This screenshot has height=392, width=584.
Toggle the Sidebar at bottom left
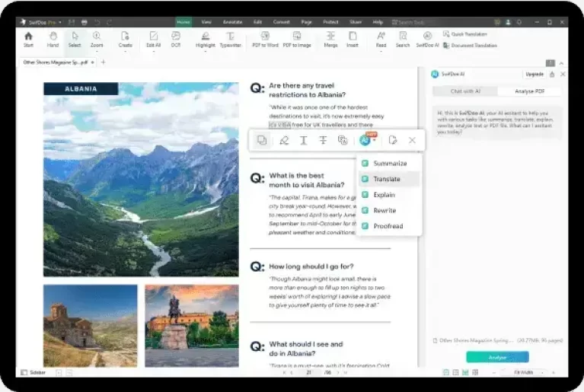[32, 372]
